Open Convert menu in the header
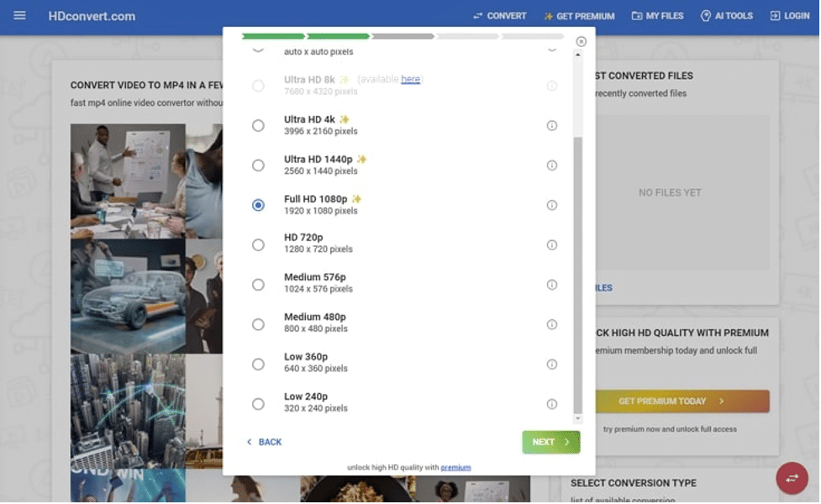 coord(499,16)
